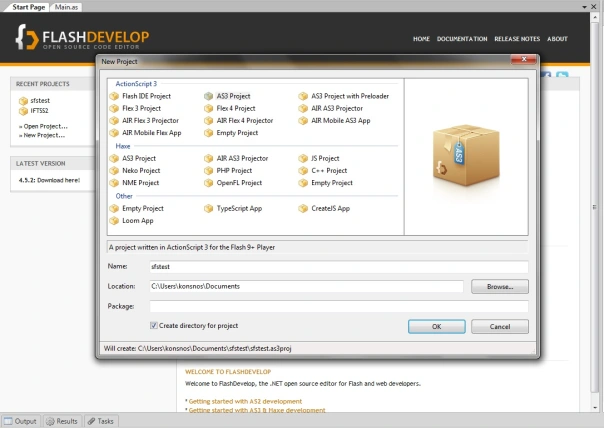Browse for the project location
The height and width of the screenshot is (428, 604).
point(500,287)
